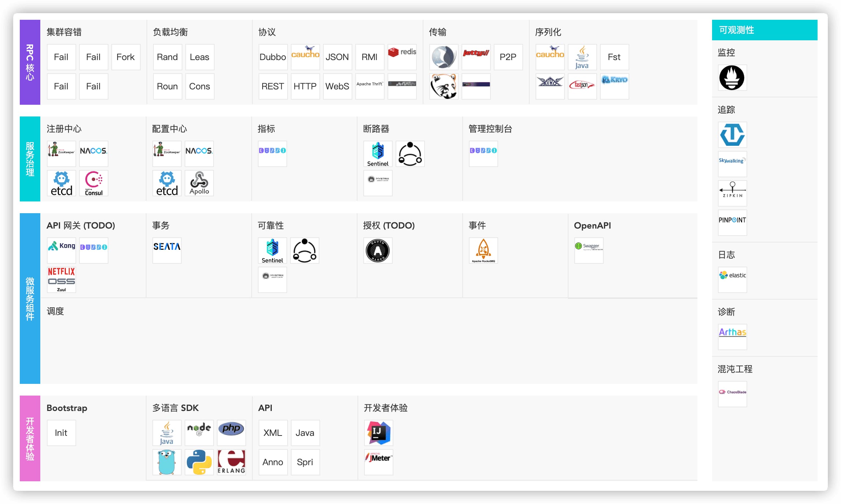This screenshot has height=504, width=841.
Task: Click the JMeter logo tile
Action: (x=379, y=462)
